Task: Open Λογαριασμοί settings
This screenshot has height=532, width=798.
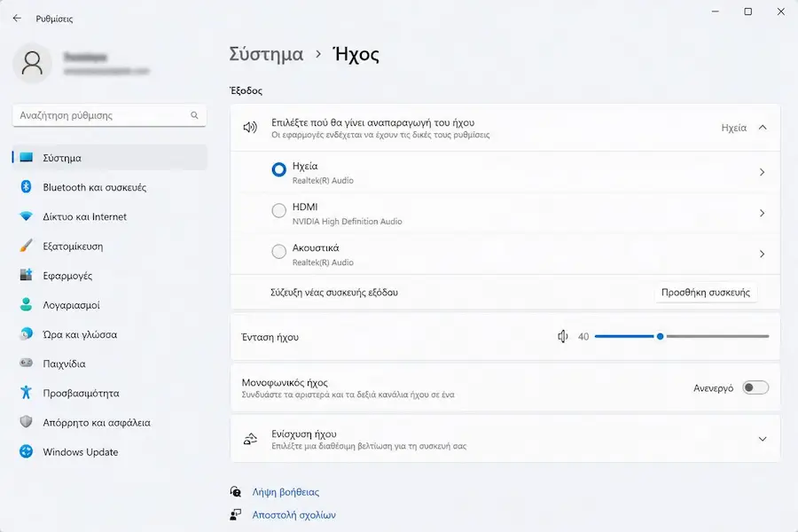Action: [x=110, y=304]
